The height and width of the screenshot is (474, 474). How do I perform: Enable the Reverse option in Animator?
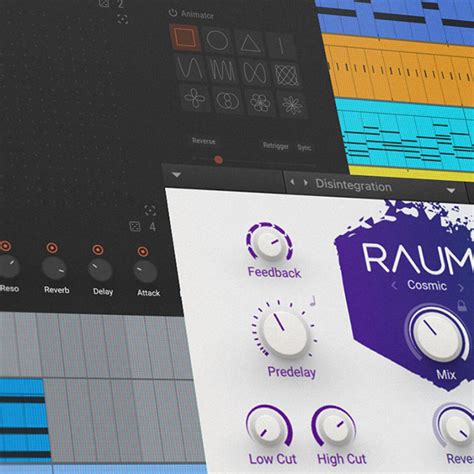coord(204,141)
